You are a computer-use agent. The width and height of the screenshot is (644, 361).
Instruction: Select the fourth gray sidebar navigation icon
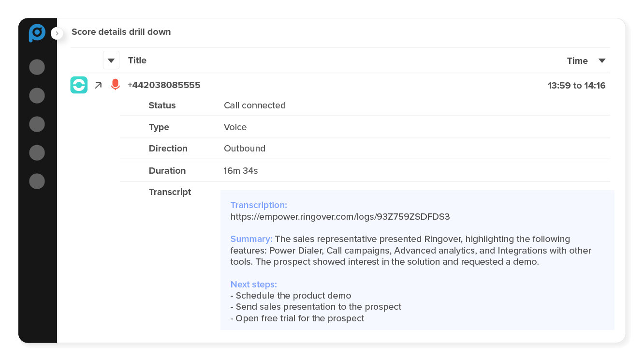click(x=37, y=152)
